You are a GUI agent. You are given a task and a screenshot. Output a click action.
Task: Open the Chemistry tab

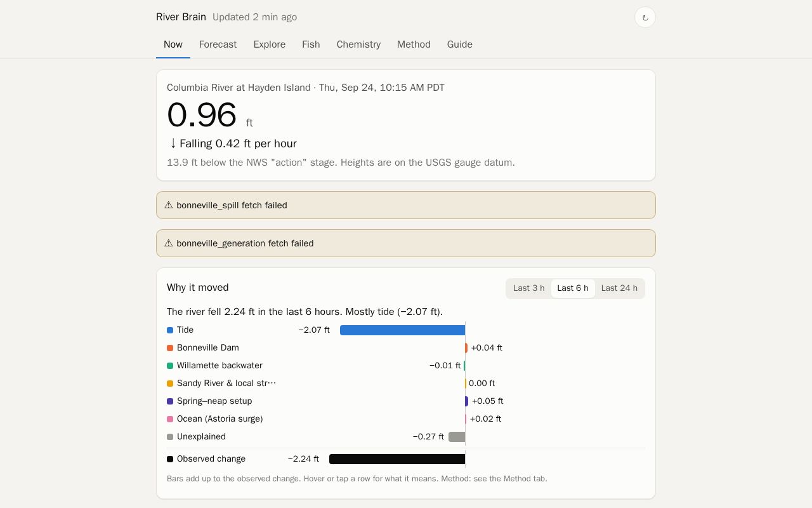coord(358,44)
